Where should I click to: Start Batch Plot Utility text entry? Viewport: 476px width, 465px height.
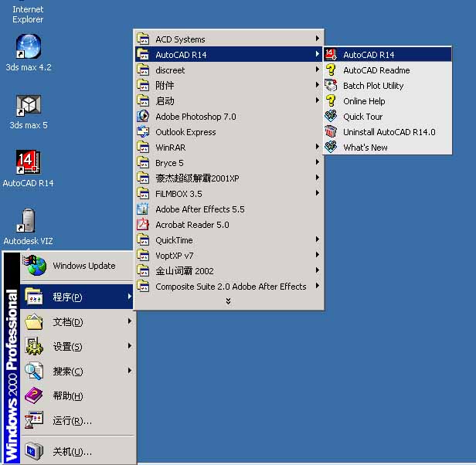pos(373,86)
